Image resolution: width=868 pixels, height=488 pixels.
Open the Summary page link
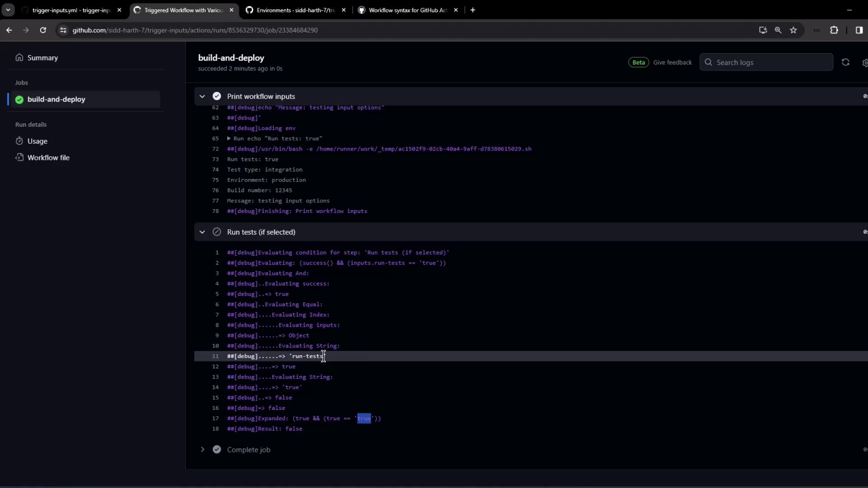coord(42,58)
